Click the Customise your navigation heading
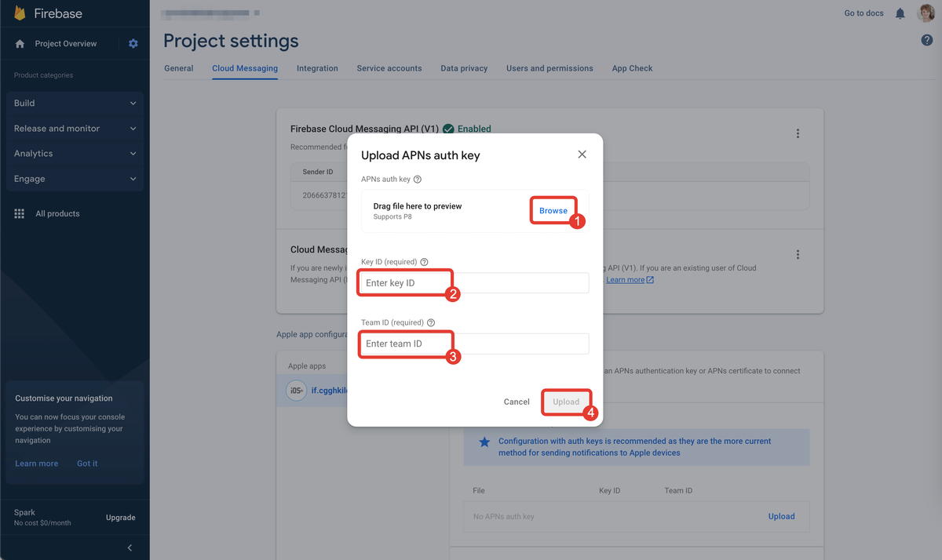The width and height of the screenshot is (942, 560). point(64,398)
